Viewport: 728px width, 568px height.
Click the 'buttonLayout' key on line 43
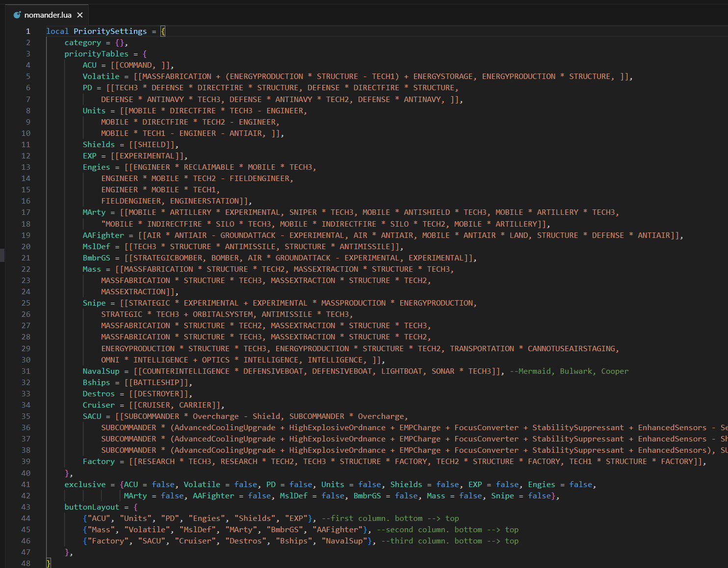pos(92,507)
